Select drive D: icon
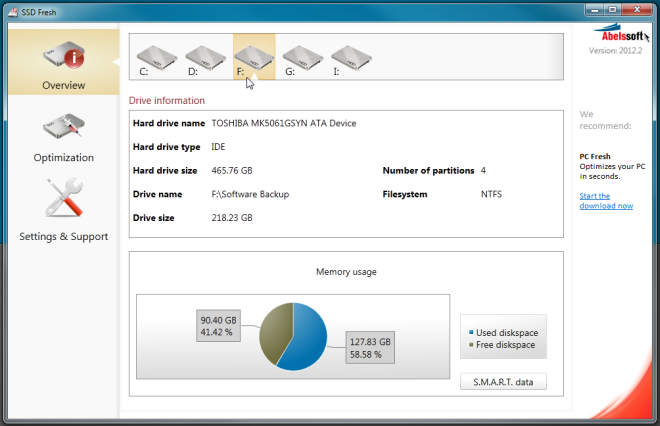Image resolution: width=660 pixels, height=426 pixels. click(205, 57)
